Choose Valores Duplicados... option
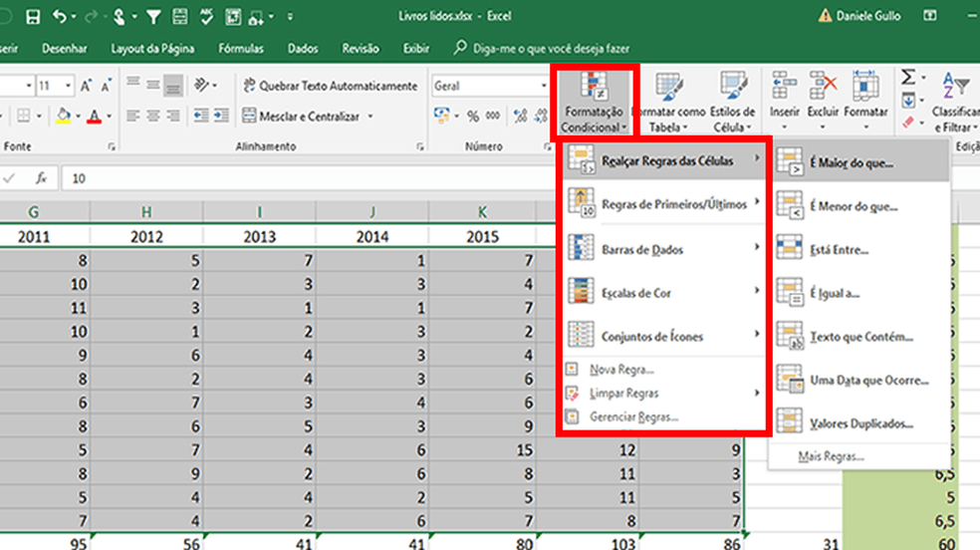The height and width of the screenshot is (550, 980). coord(860,423)
